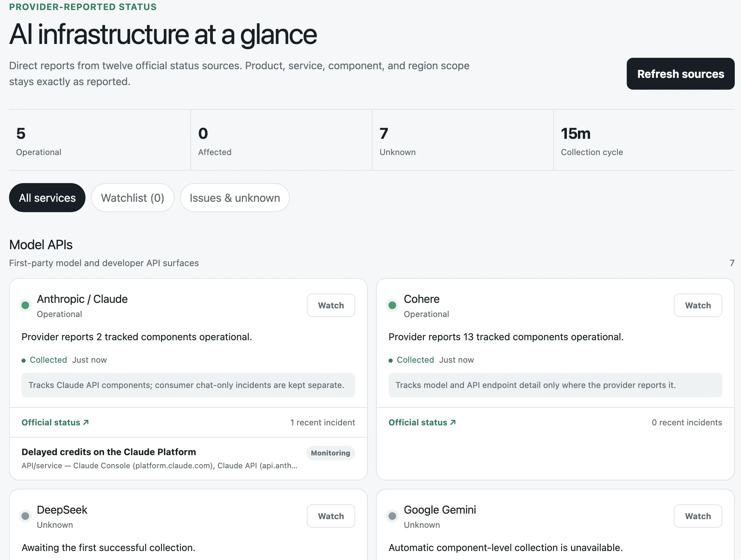Click green status dot next to Anthropic / Claude
Image resolution: width=741 pixels, height=560 pixels.
coord(25,305)
